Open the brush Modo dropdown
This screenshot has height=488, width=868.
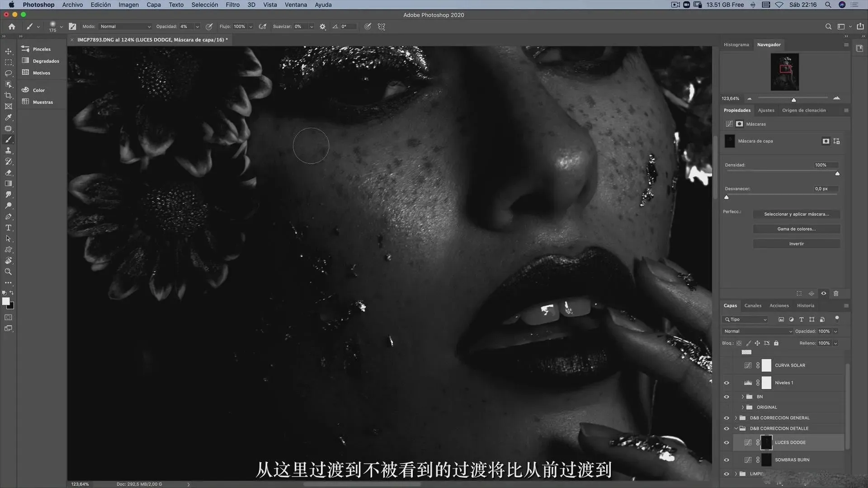point(125,27)
